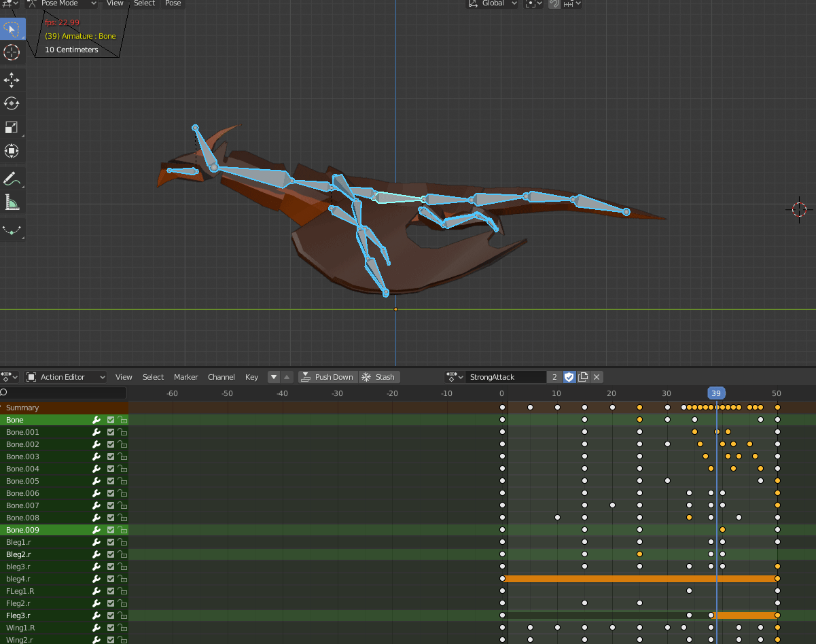Toggle the fake user shield for StrongAttack
The height and width of the screenshot is (644, 816).
pyautogui.click(x=569, y=377)
